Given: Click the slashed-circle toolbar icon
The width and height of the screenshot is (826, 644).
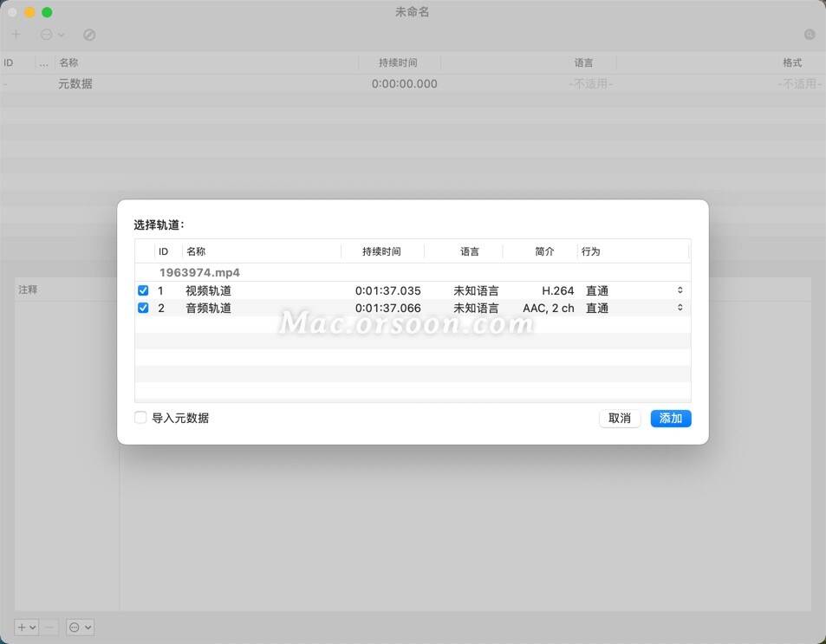Looking at the screenshot, I should (x=89, y=35).
